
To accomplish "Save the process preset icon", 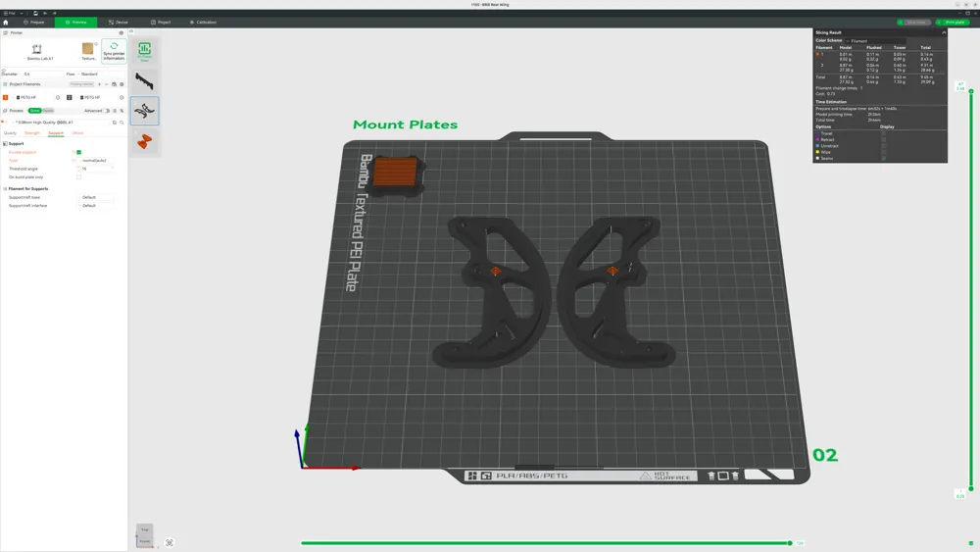I will coord(115,123).
